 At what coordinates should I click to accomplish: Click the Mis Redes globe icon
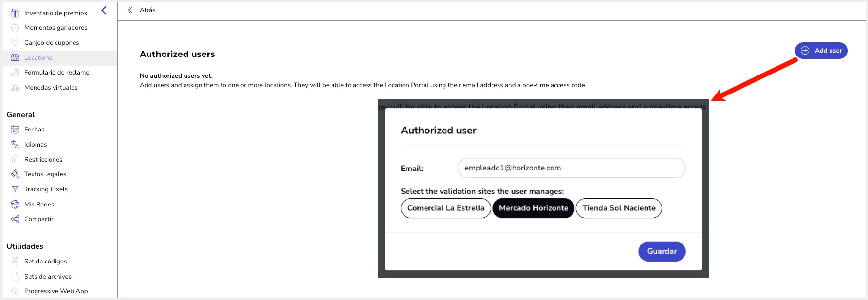coord(15,205)
